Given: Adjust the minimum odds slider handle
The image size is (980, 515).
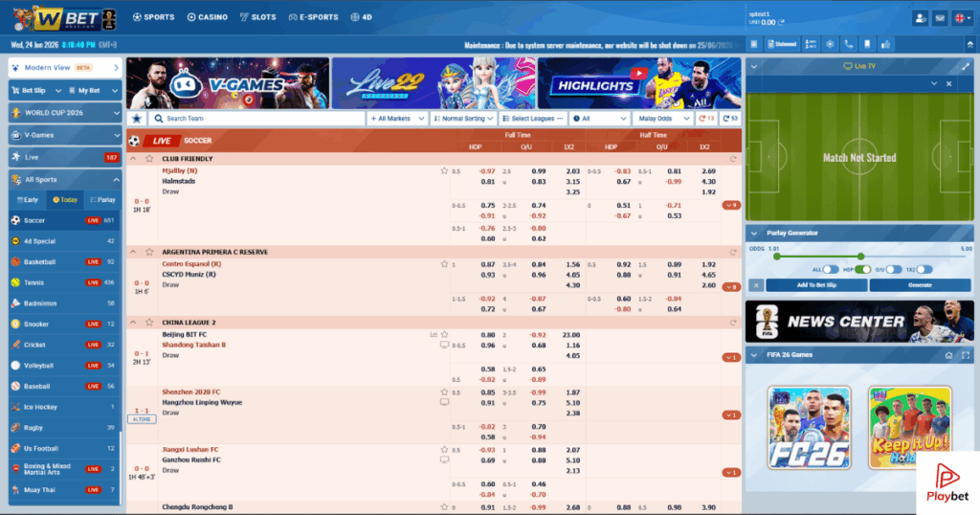Looking at the screenshot, I should coord(777,257).
